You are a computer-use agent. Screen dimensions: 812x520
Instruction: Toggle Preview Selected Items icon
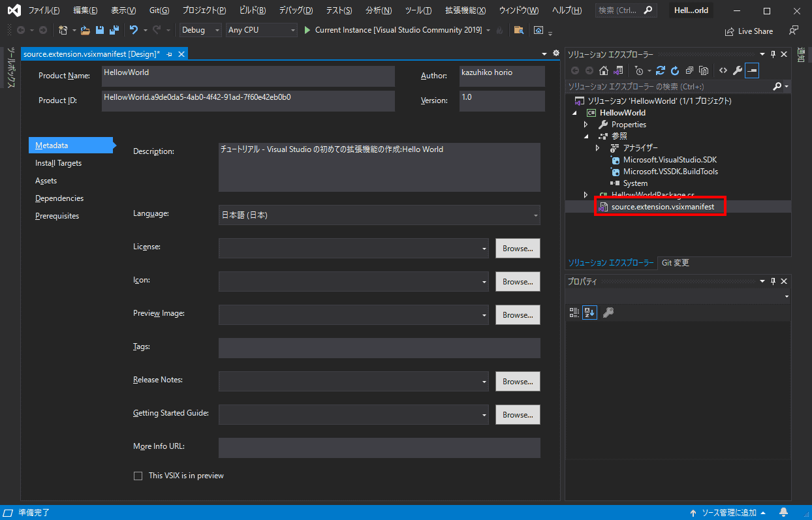pyautogui.click(x=752, y=70)
